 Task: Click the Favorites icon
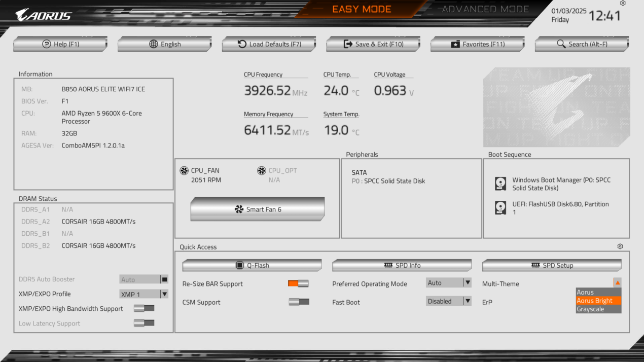(x=455, y=44)
